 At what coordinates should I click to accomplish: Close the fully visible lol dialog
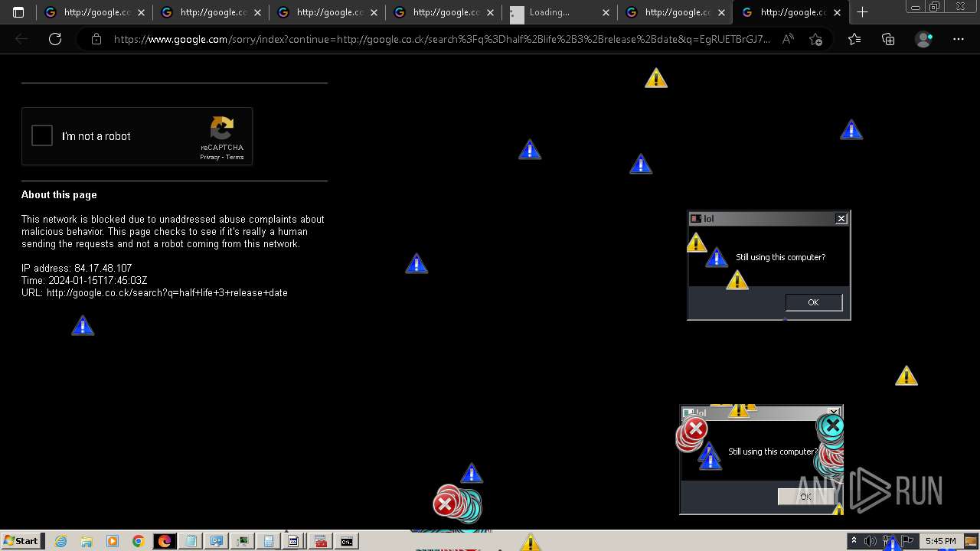[x=841, y=219]
